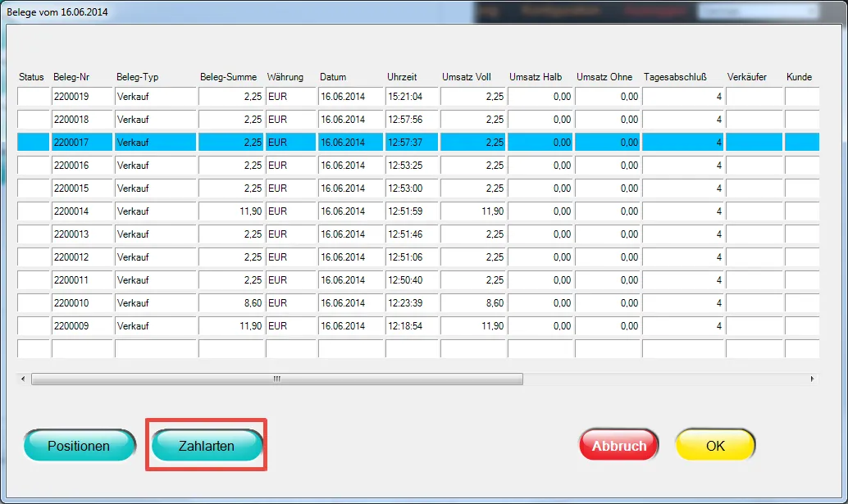Screen dimensions: 848x504
Task: Click the Datum cell of receipt 2200015
Action: [351, 188]
